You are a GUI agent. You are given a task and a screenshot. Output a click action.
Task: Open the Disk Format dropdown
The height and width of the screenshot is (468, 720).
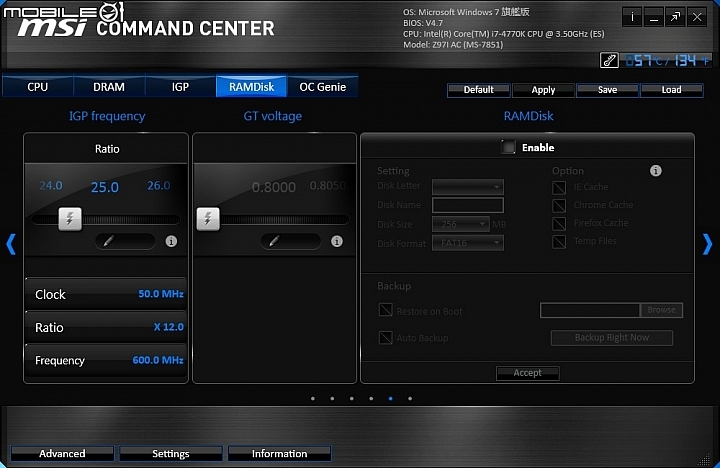tap(468, 243)
